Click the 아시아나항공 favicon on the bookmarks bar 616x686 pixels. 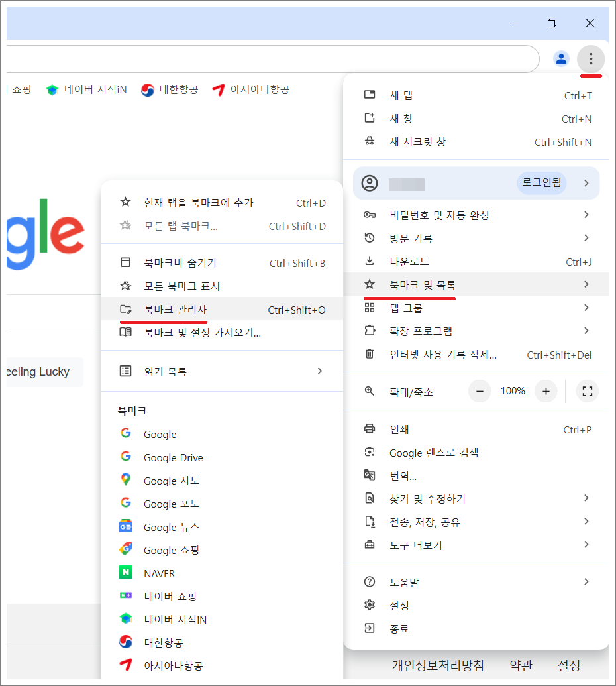click(219, 89)
